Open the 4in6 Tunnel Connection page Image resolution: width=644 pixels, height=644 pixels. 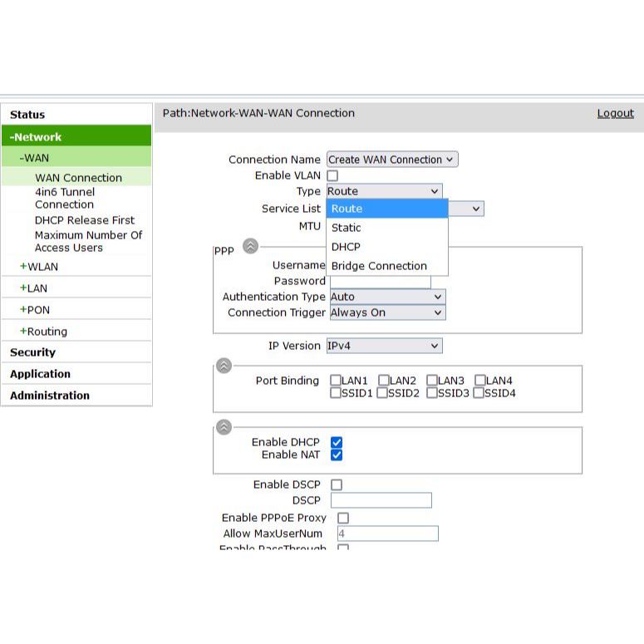tap(65, 198)
